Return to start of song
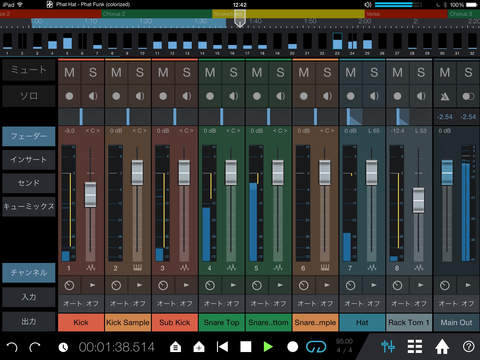This screenshot has height=360, width=480. click(222, 347)
